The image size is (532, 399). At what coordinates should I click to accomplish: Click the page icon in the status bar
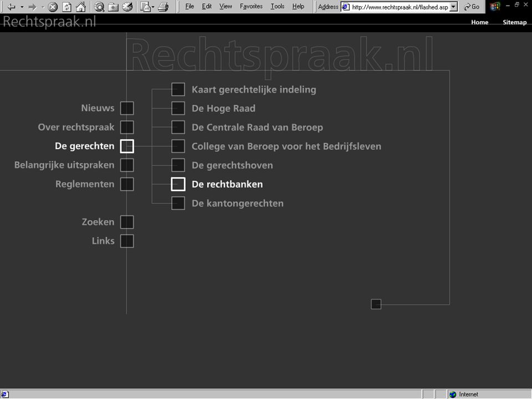pos(5,394)
